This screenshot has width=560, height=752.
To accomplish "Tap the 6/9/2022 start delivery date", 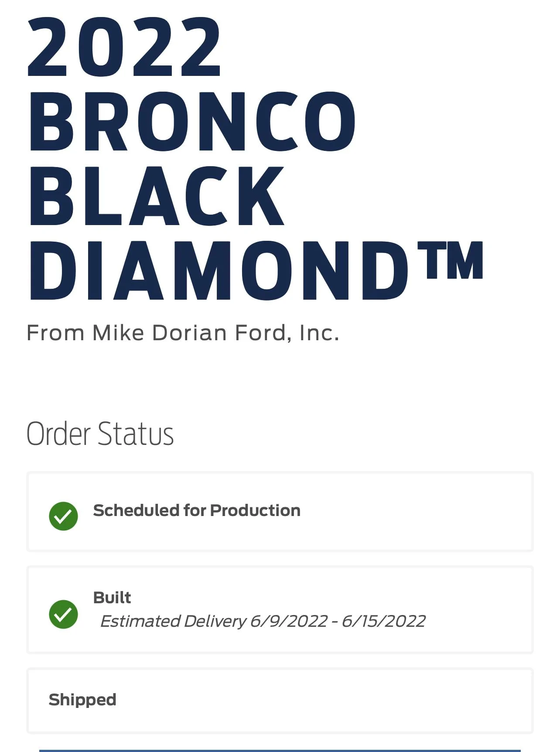I will coord(289,621).
